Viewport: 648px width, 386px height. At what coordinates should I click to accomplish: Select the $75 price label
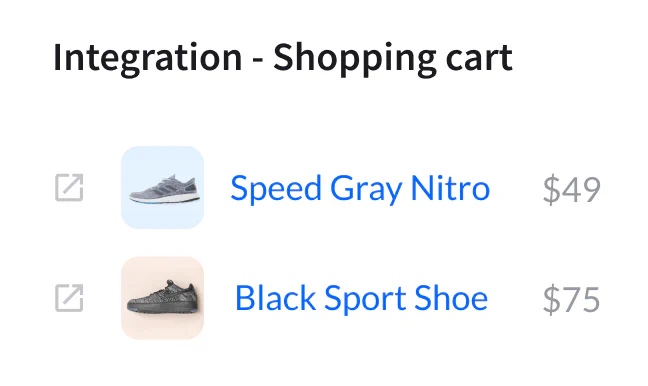[571, 299]
